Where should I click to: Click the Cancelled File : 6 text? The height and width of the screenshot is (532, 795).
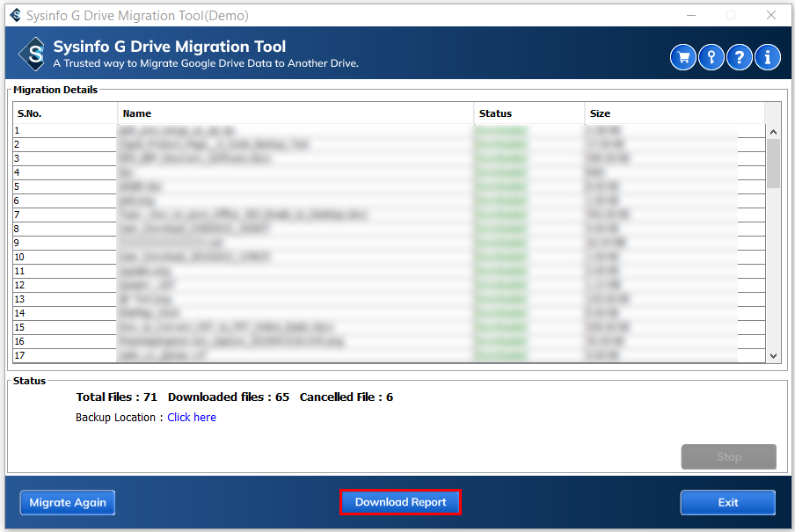click(346, 397)
